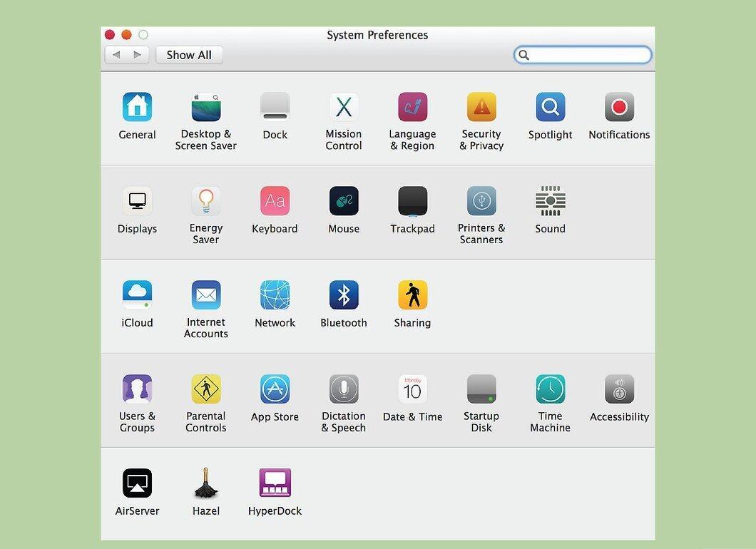
Task: Open the Bluetooth preferences icon
Action: tap(344, 295)
